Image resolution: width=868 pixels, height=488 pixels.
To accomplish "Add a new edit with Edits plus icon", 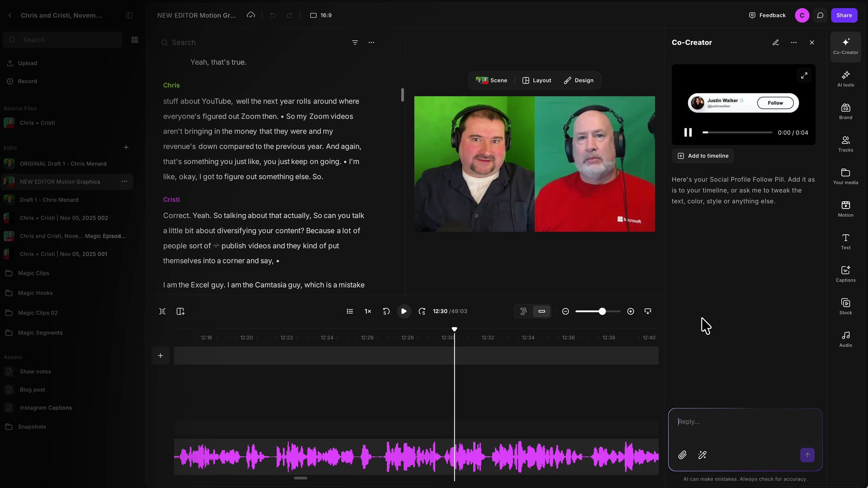I will click(126, 147).
